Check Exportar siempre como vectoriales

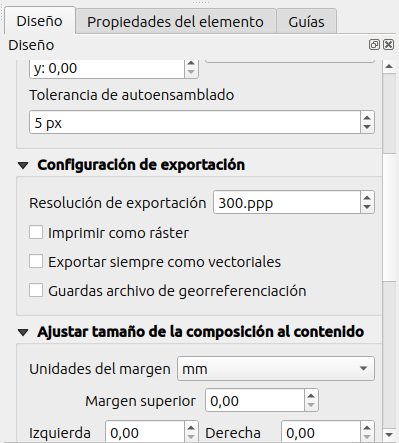(x=36, y=262)
